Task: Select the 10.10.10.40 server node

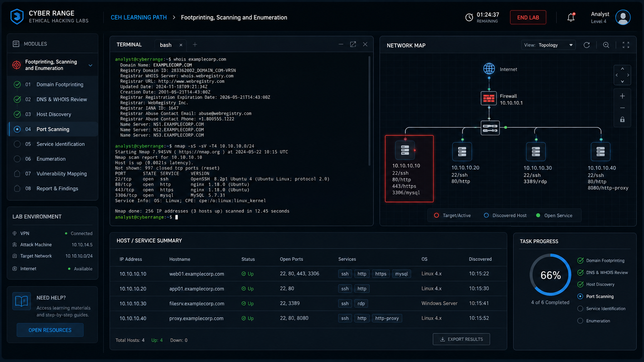Action: coord(600,152)
